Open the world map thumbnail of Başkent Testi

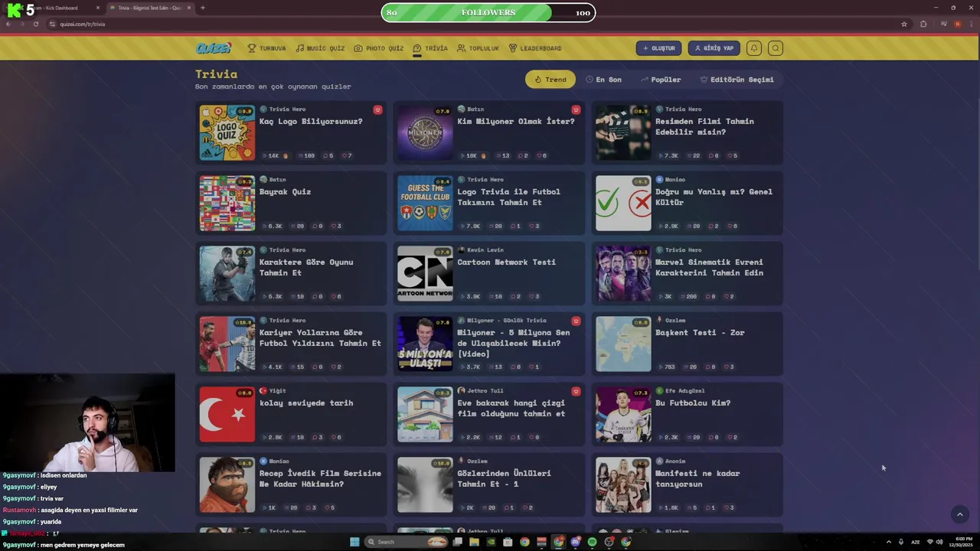click(x=623, y=344)
